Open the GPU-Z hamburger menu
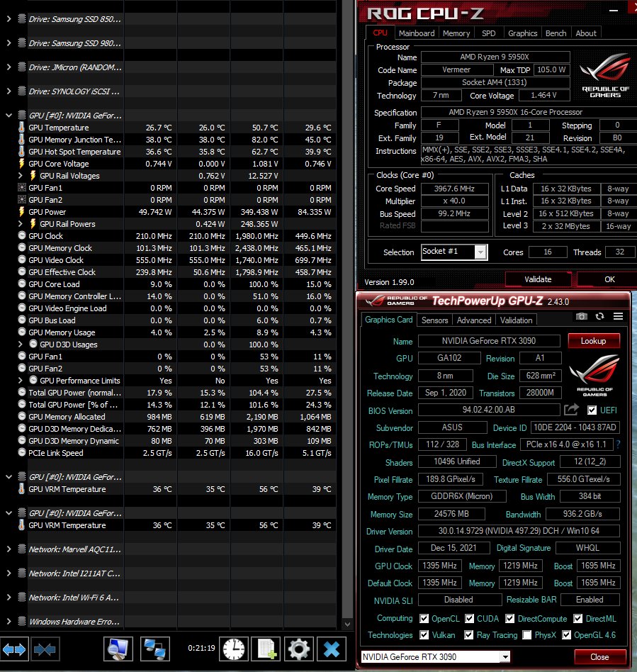 click(618, 316)
